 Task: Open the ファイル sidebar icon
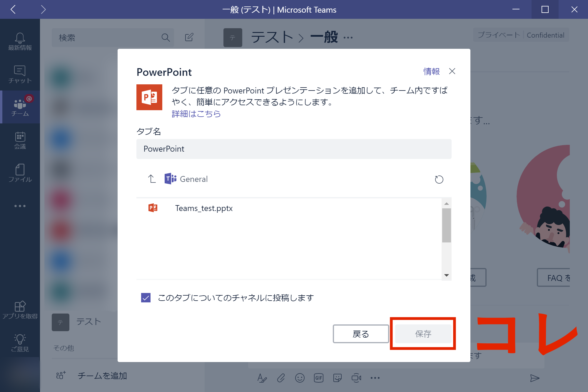[20, 173]
